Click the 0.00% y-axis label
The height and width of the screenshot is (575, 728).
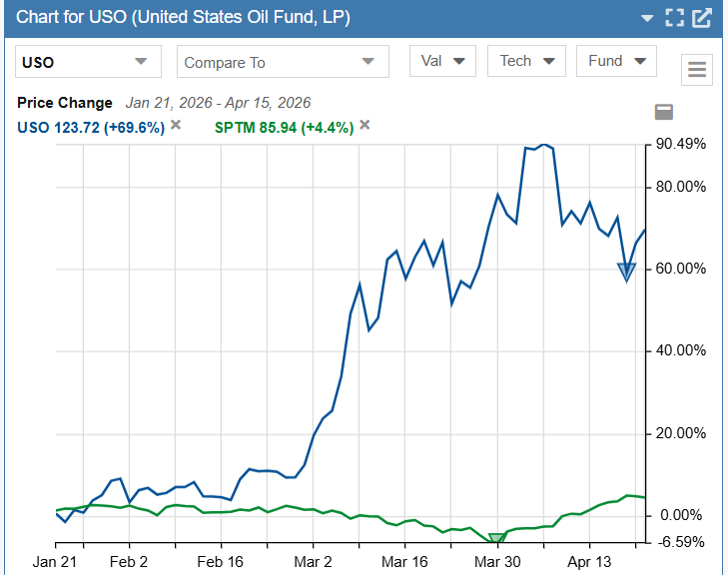click(682, 515)
